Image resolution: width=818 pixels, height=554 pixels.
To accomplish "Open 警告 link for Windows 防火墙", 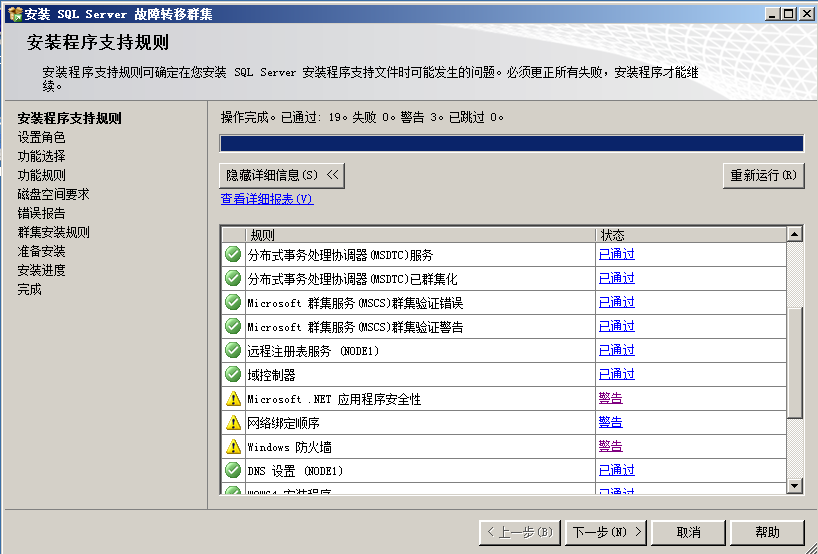I will 611,446.
